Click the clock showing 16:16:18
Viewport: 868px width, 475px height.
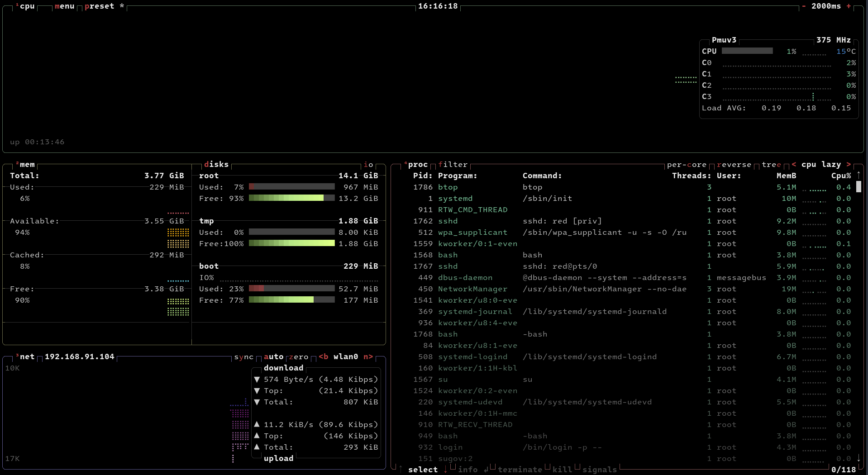(438, 6)
